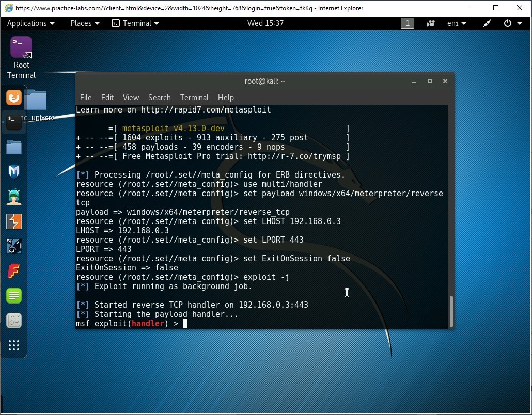Screen dimensions: 532x415
Task: Show all applications grid
Action: point(14,345)
